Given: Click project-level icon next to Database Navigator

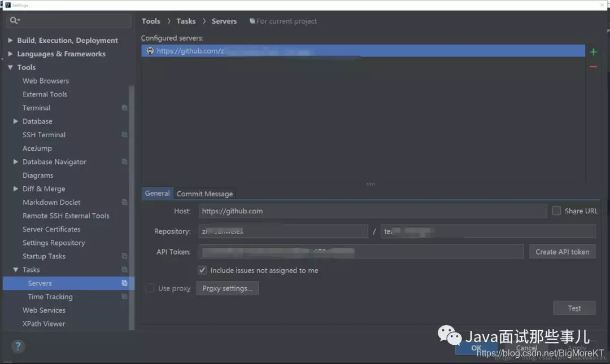Looking at the screenshot, I should 124,162.
